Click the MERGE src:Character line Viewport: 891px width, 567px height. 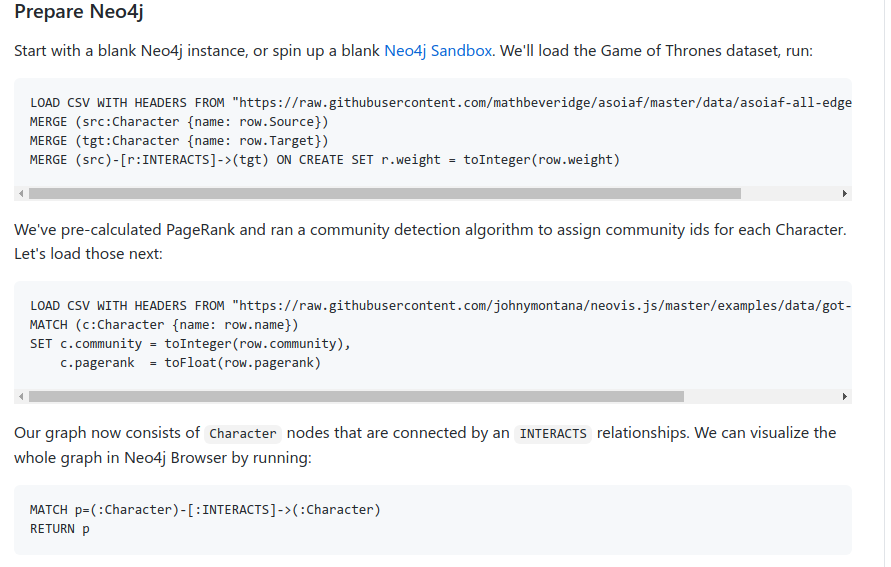tap(179, 122)
